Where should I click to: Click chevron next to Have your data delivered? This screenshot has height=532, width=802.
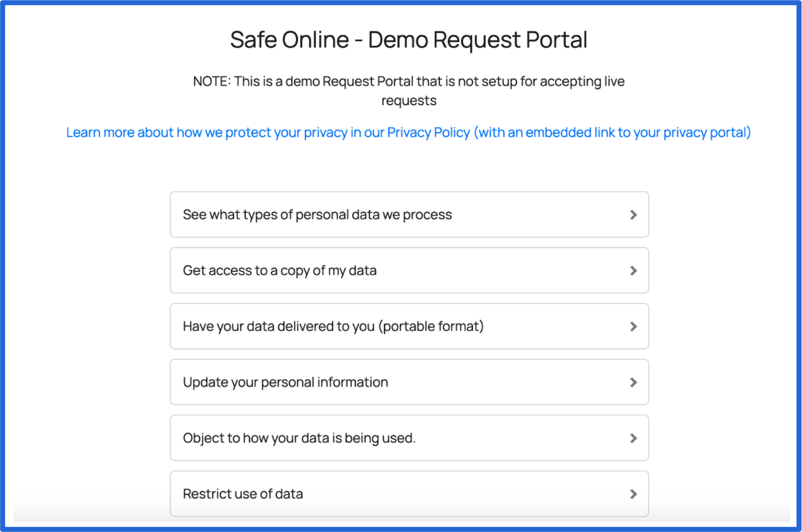point(633,327)
